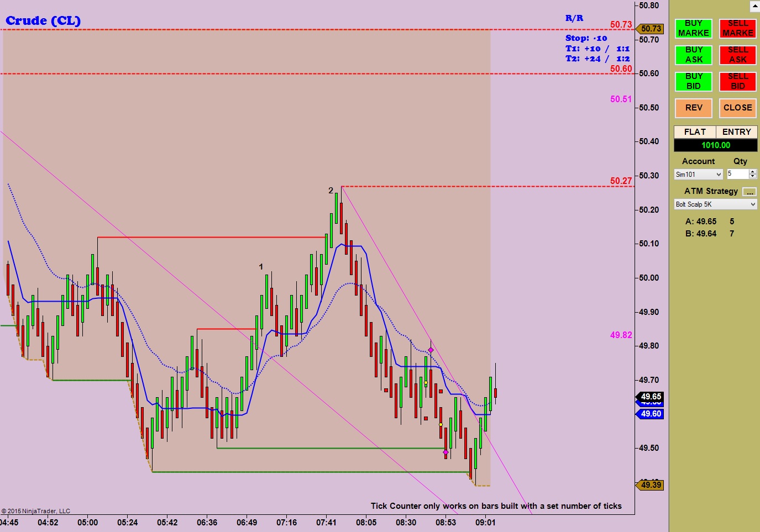Image resolution: width=760 pixels, height=532 pixels.
Task: Click the 09:01 time axis label
Action: pyautogui.click(x=485, y=523)
